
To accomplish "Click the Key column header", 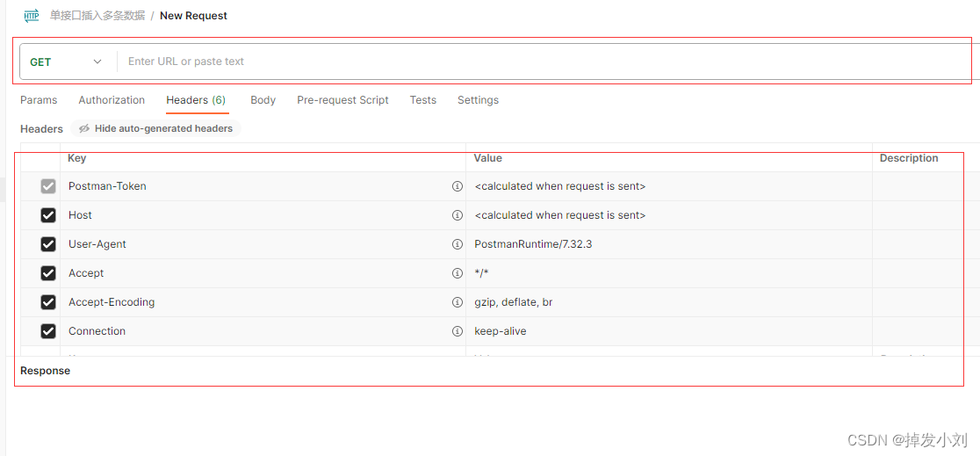I will point(77,158).
